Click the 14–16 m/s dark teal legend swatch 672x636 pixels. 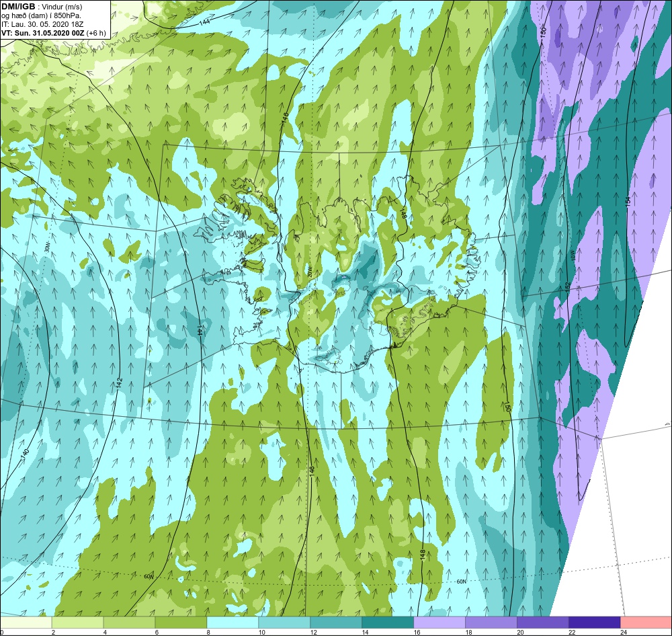[388, 623]
